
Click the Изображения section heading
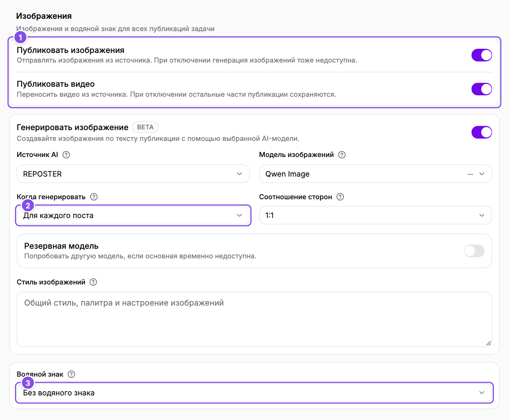(44, 16)
